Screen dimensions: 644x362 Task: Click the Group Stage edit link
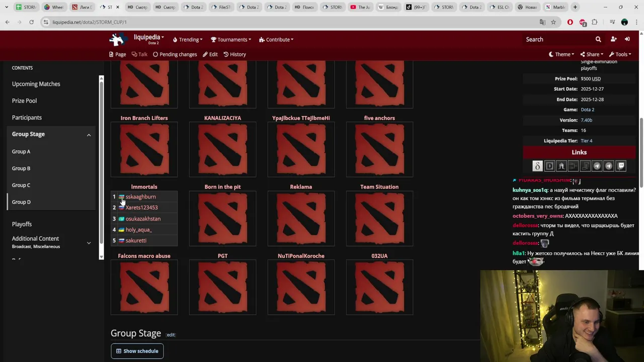(x=171, y=335)
